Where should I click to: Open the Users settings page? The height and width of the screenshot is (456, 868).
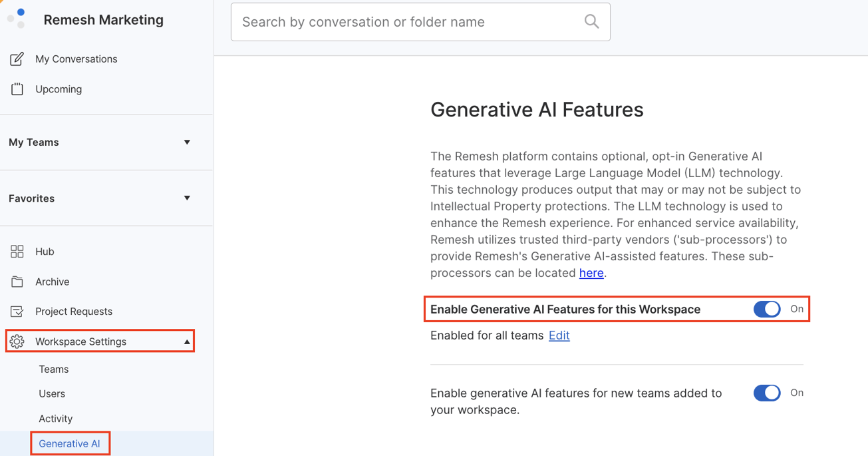point(52,393)
